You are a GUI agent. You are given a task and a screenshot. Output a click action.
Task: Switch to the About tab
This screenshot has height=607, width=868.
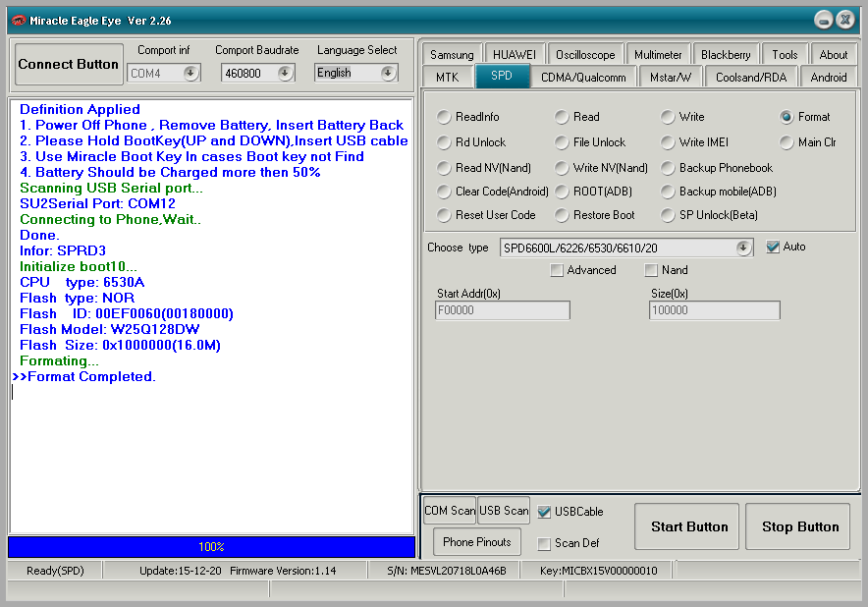833,55
